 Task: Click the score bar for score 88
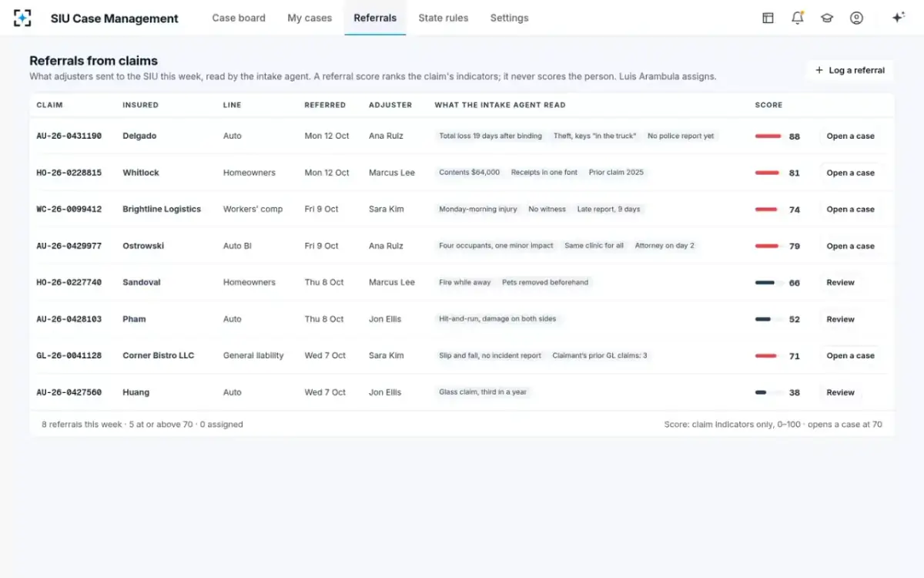(769, 136)
